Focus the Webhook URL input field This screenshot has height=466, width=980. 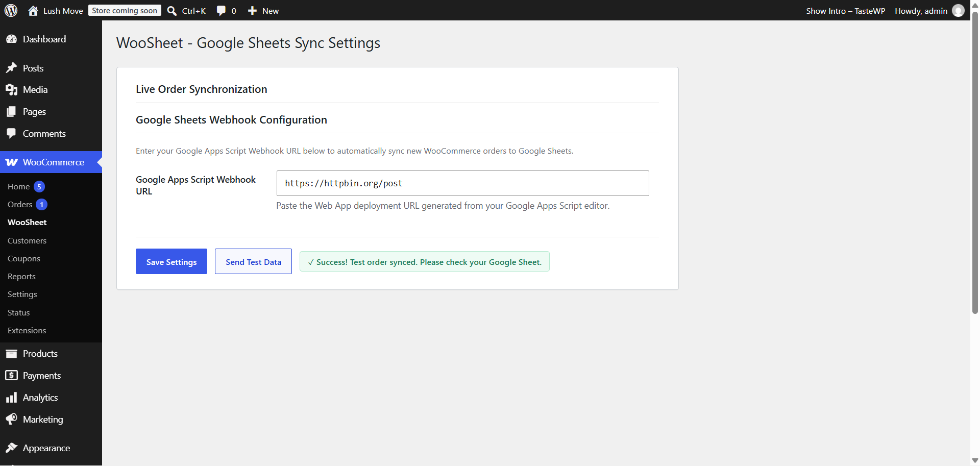coord(463,183)
